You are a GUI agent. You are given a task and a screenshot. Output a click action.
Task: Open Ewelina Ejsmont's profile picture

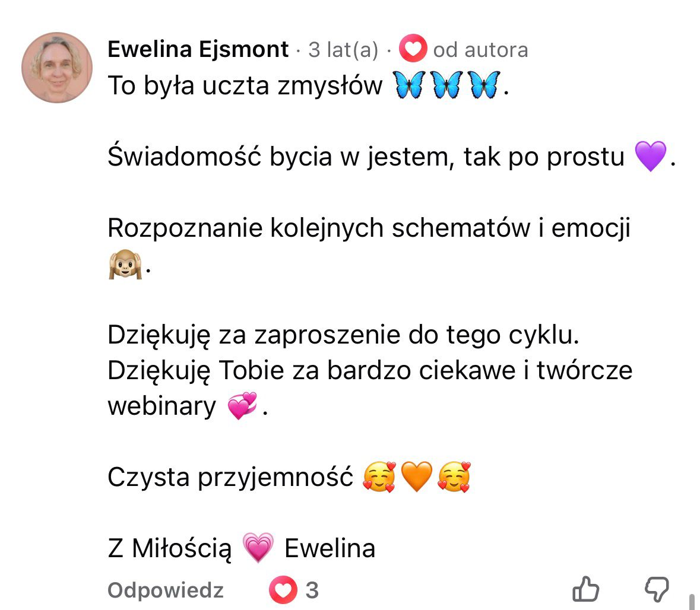57,68
